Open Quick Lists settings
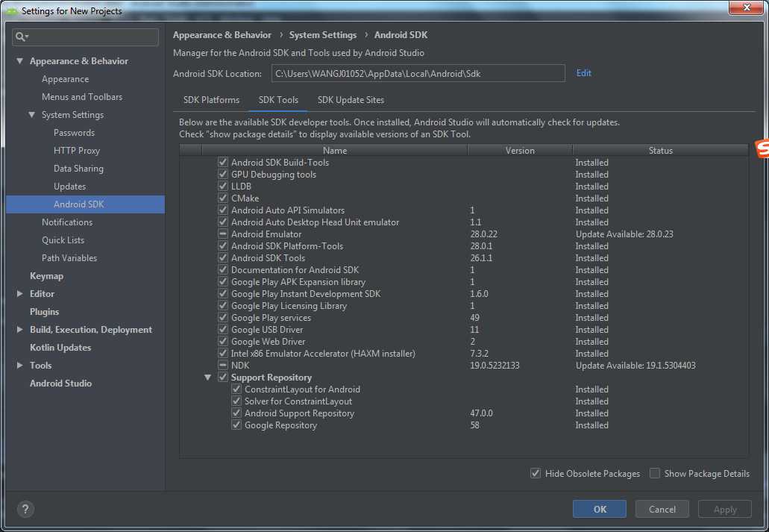Viewport: 769px width, 532px height. pos(63,240)
